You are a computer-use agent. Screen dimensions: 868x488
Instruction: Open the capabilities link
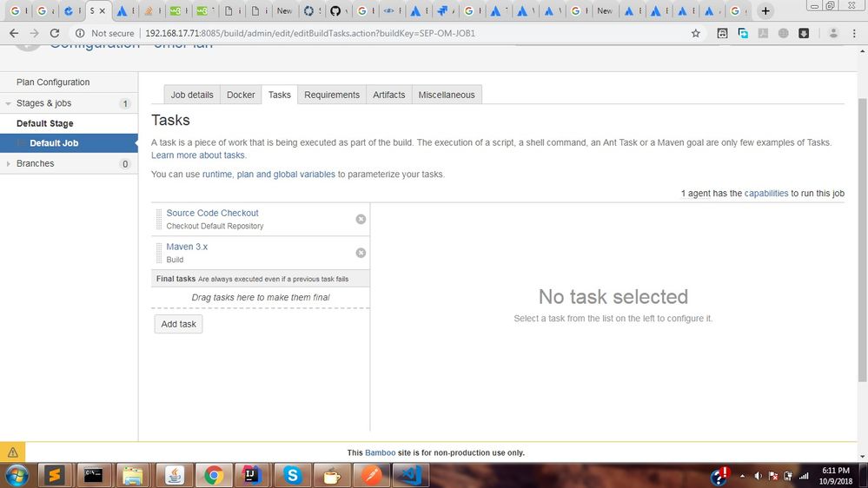tap(766, 193)
